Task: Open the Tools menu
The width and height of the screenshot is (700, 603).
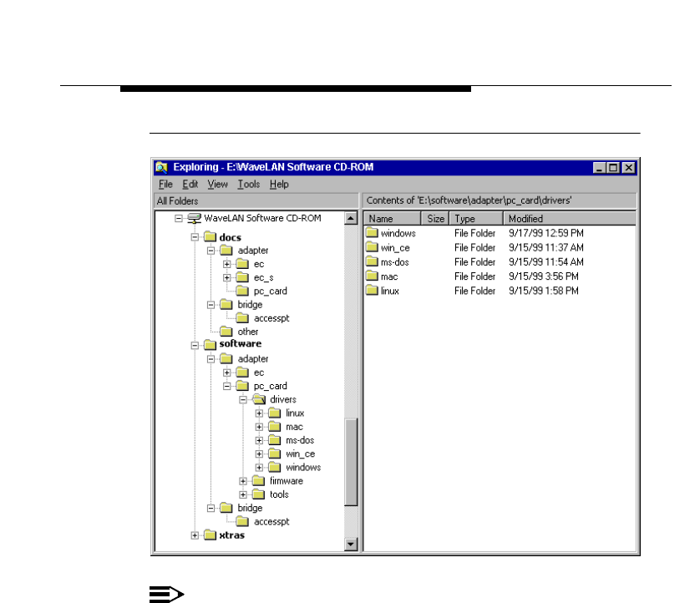Action: 249,185
